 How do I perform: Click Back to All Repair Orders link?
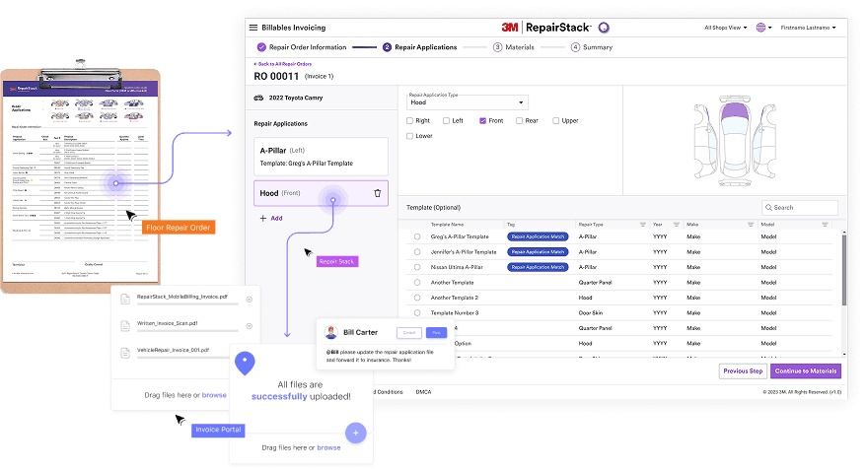point(283,64)
